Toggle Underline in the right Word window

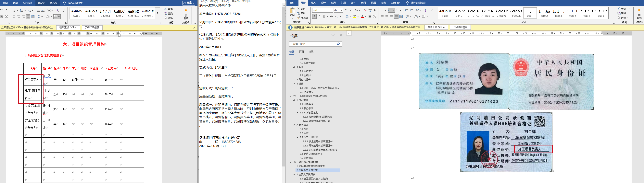tap(324, 17)
